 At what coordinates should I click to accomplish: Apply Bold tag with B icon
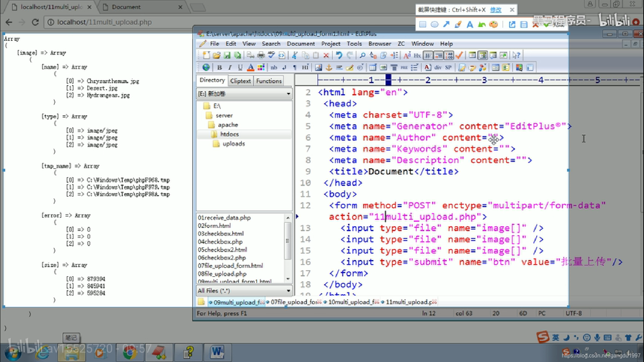pos(220,67)
